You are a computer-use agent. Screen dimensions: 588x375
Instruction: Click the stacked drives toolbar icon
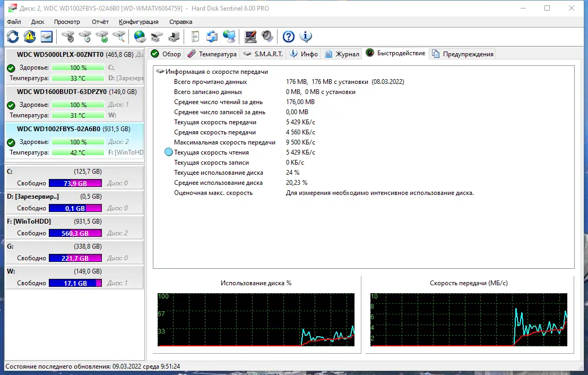coord(157,37)
